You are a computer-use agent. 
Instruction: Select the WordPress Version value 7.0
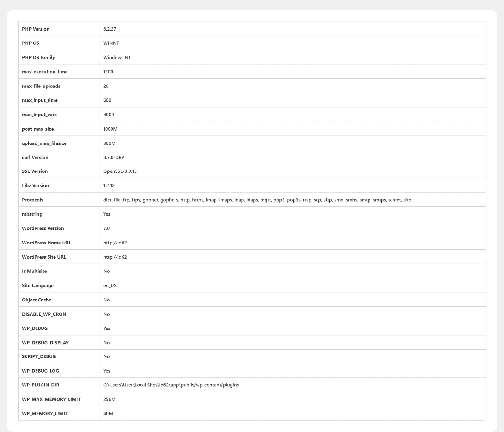click(x=106, y=228)
